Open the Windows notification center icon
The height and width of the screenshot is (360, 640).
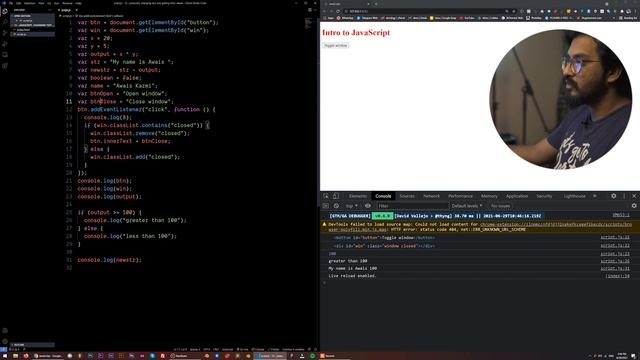pyautogui.click(x=633, y=356)
